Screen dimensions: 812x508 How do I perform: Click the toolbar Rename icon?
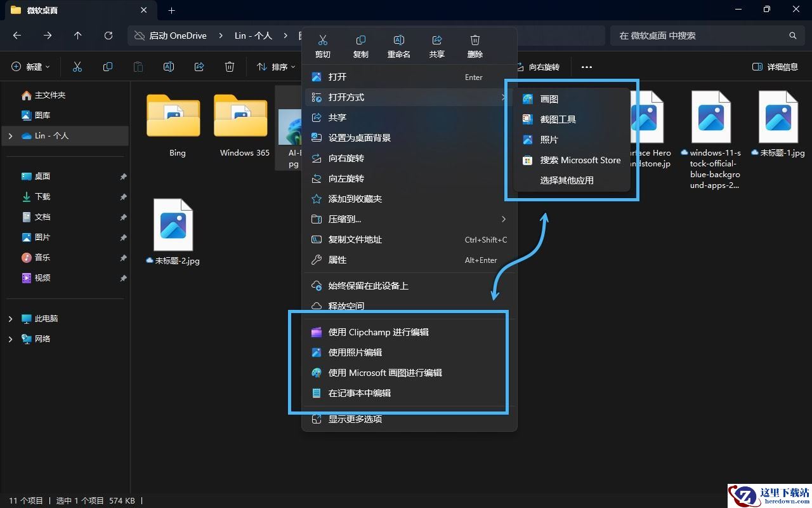(x=169, y=67)
